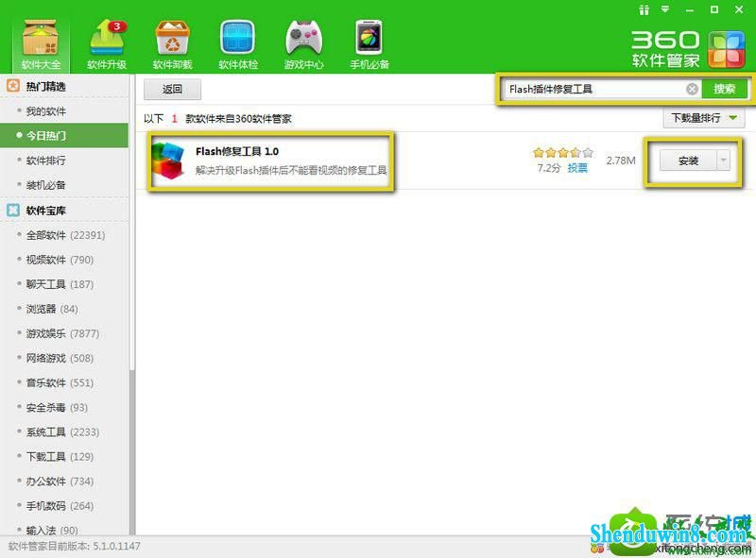The image size is (756, 558).
Task: Click the 2.78M file size text
Action: 621,161
